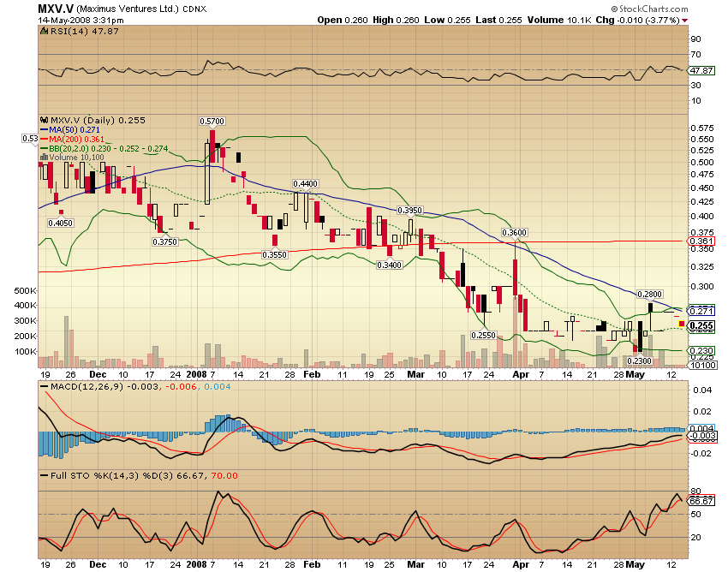Screen dimensions: 728x572
Task: Click the bold 0.255 last price axis tag
Action: (701, 326)
